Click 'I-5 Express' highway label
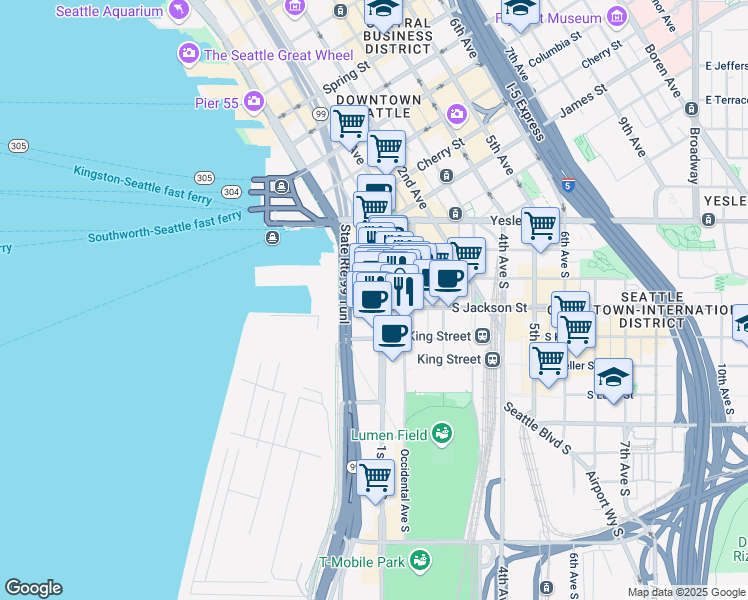The image size is (748, 600). [x=525, y=112]
